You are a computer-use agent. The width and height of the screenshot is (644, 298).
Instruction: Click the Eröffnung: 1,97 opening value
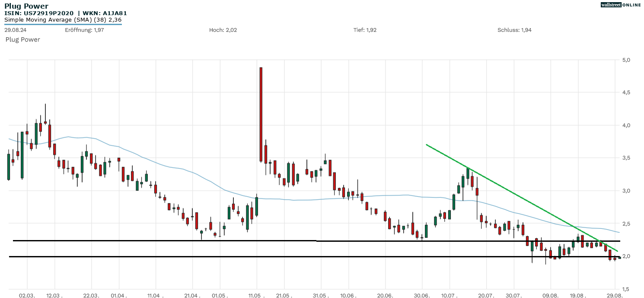coord(85,30)
